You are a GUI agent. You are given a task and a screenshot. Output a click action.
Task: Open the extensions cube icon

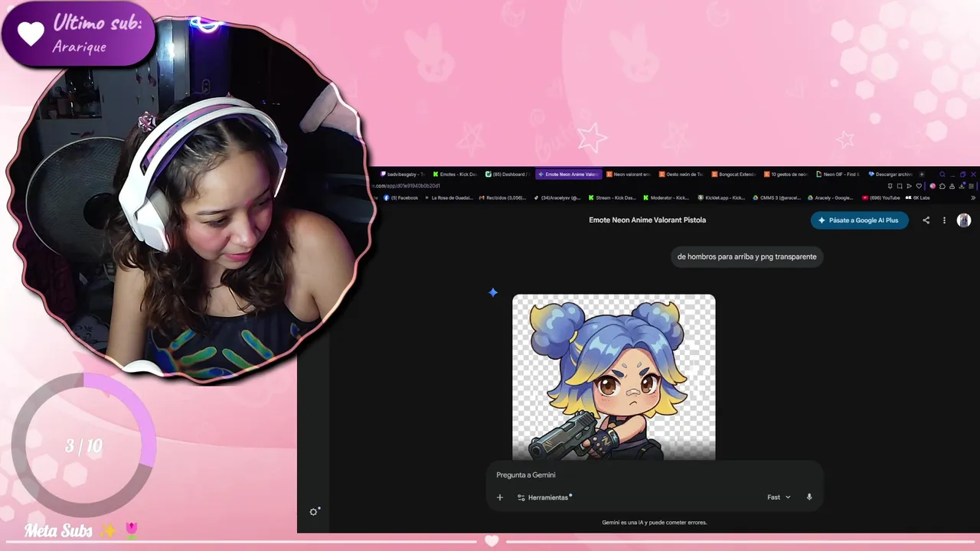[x=942, y=186]
